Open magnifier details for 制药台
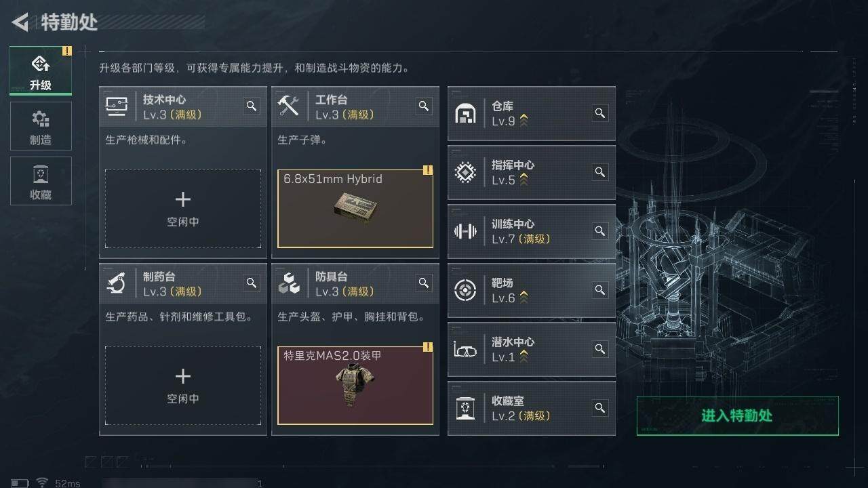This screenshot has width=868, height=488. pos(252,283)
